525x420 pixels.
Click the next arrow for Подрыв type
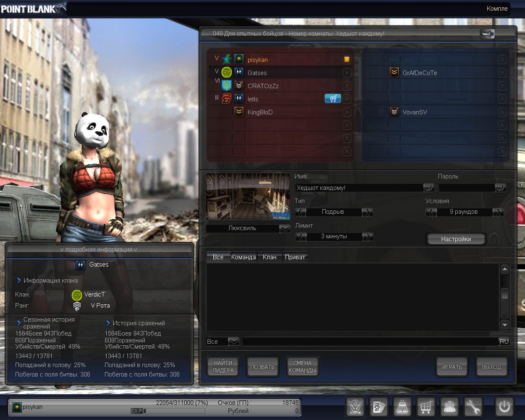pyautogui.click(x=367, y=212)
